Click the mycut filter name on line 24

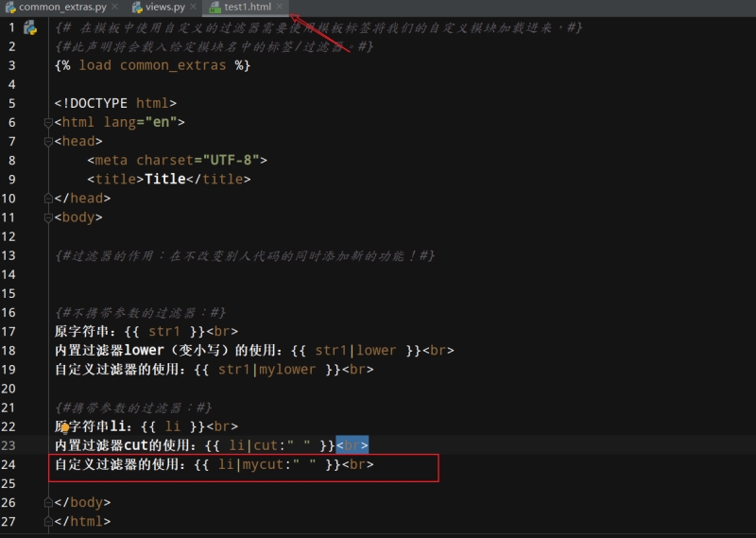click(x=271, y=465)
